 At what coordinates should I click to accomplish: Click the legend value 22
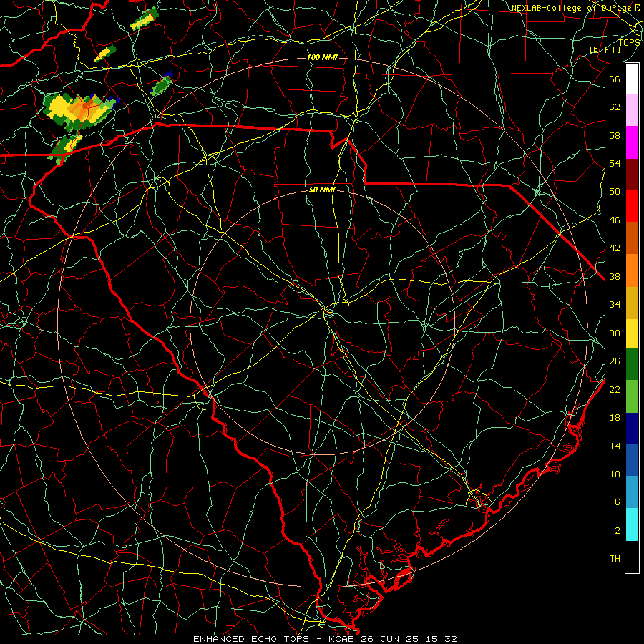615,389
